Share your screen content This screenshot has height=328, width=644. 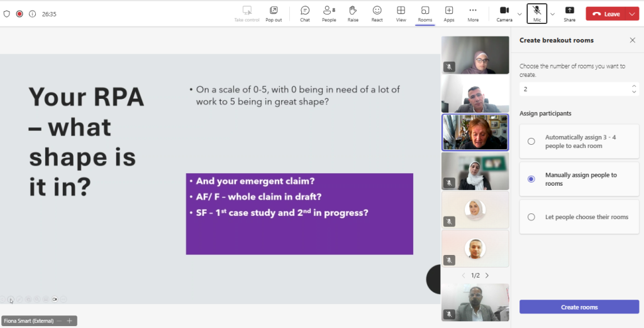coord(569,13)
